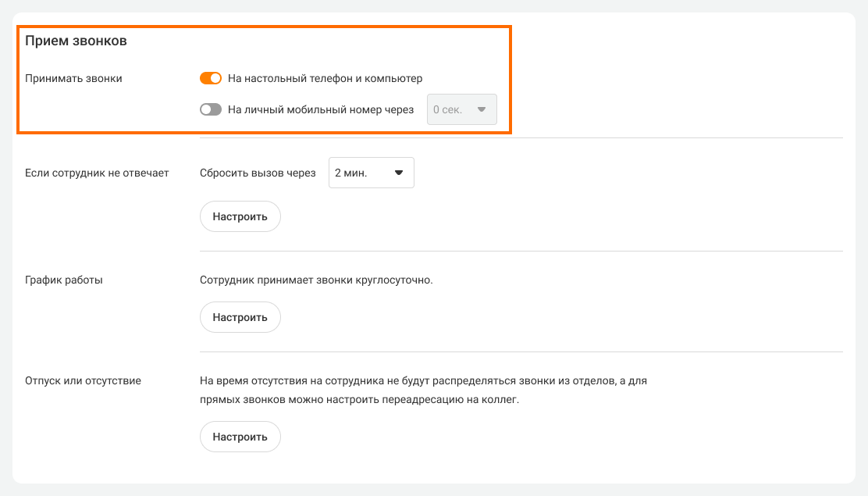Image resolution: width=868 pixels, height=496 pixels.
Task: Disable calls to desk phone and computer
Action: pyautogui.click(x=211, y=78)
